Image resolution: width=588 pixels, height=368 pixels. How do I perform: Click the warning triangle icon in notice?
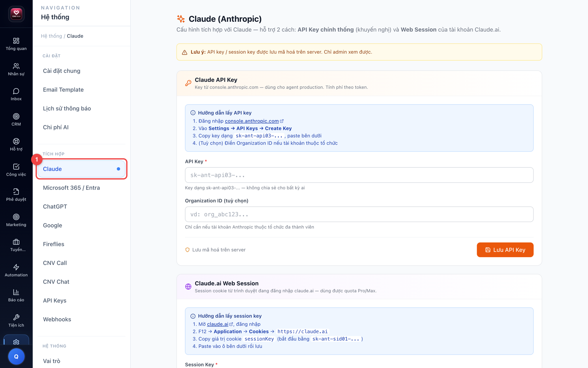click(184, 52)
